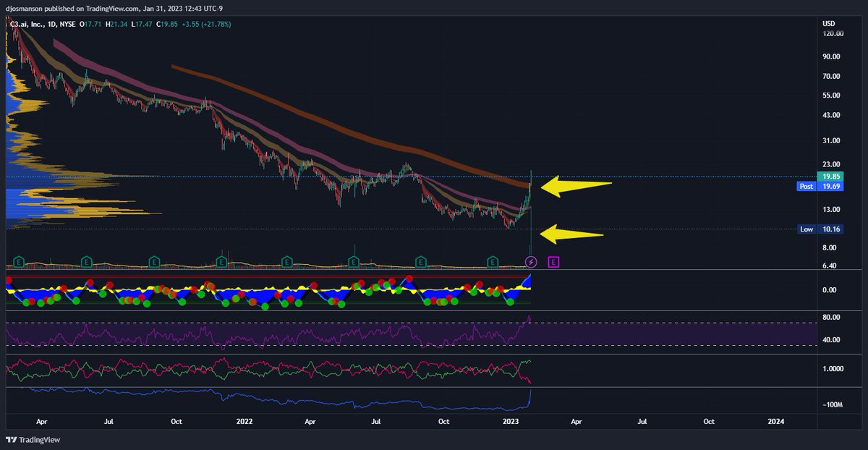This screenshot has width=868, height=450.
Task: Click the C3.ai, Inc. symbol name
Action: [x=28, y=24]
